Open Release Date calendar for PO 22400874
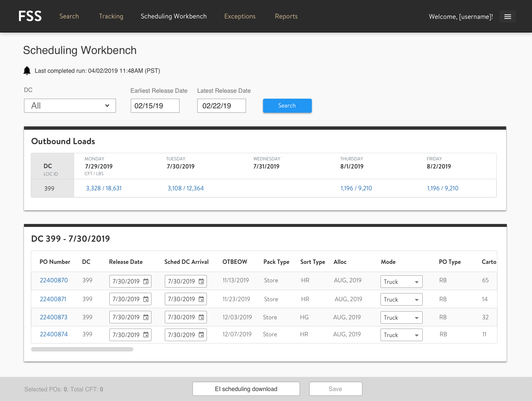This screenshot has width=532, height=401. pos(146,335)
